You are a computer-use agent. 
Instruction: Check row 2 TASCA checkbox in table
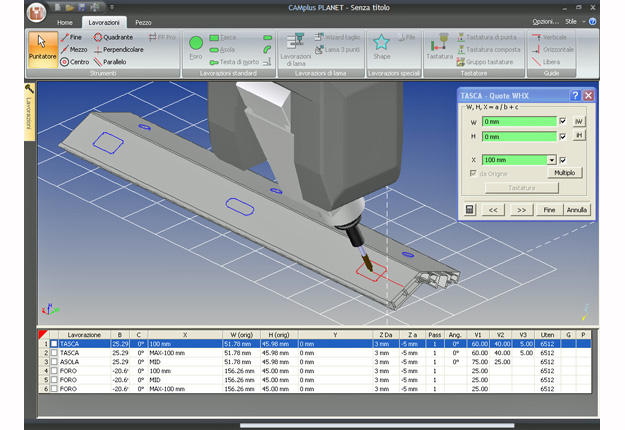(54, 353)
